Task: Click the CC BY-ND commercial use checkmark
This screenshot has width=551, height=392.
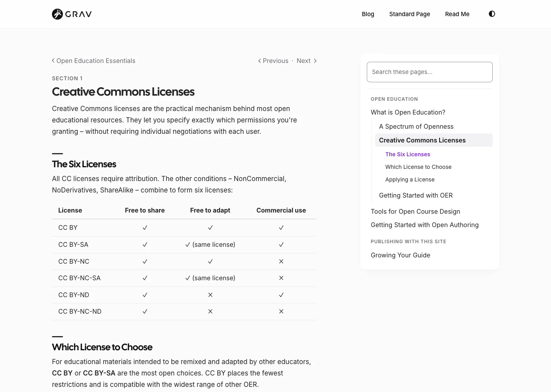Action: (x=281, y=295)
